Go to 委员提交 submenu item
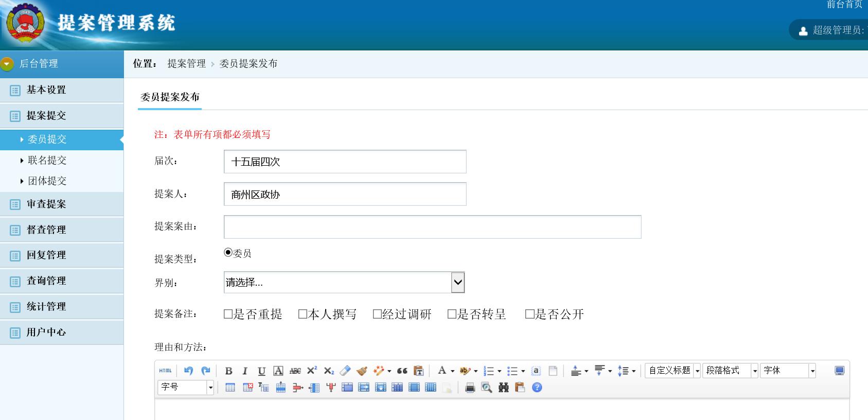The image size is (868, 420). click(62, 139)
